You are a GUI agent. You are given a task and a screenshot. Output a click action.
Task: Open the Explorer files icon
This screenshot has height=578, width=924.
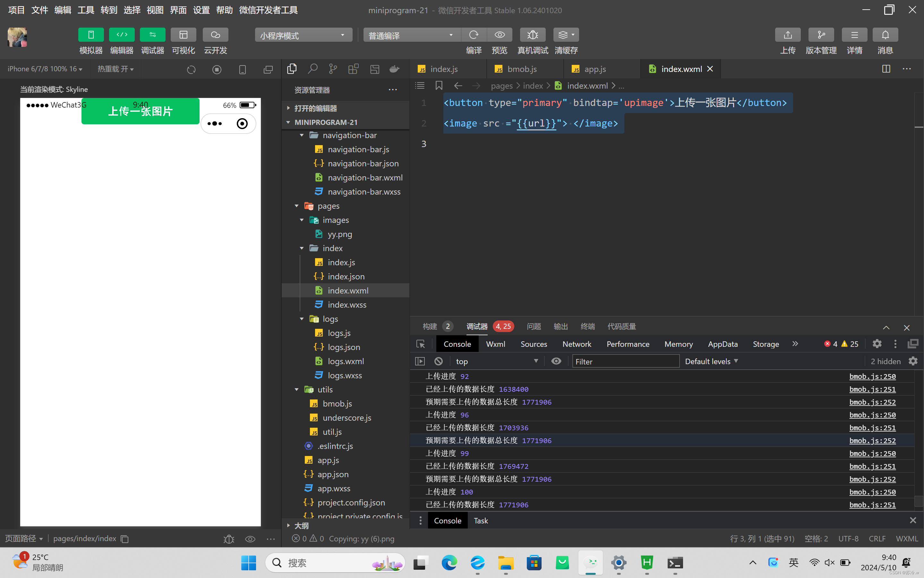tap(292, 69)
